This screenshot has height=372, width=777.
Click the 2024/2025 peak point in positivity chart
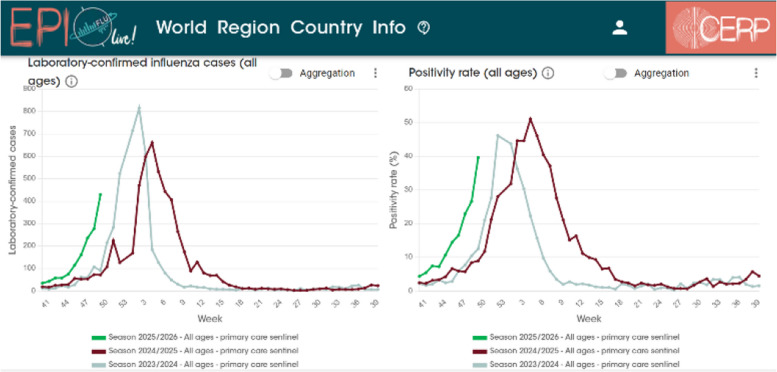point(530,118)
